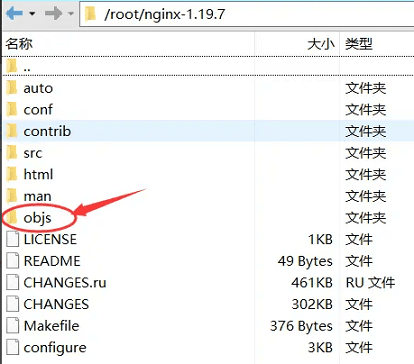Click the Makefile file icon
Image resolution: width=414 pixels, height=364 pixels.
13,326
